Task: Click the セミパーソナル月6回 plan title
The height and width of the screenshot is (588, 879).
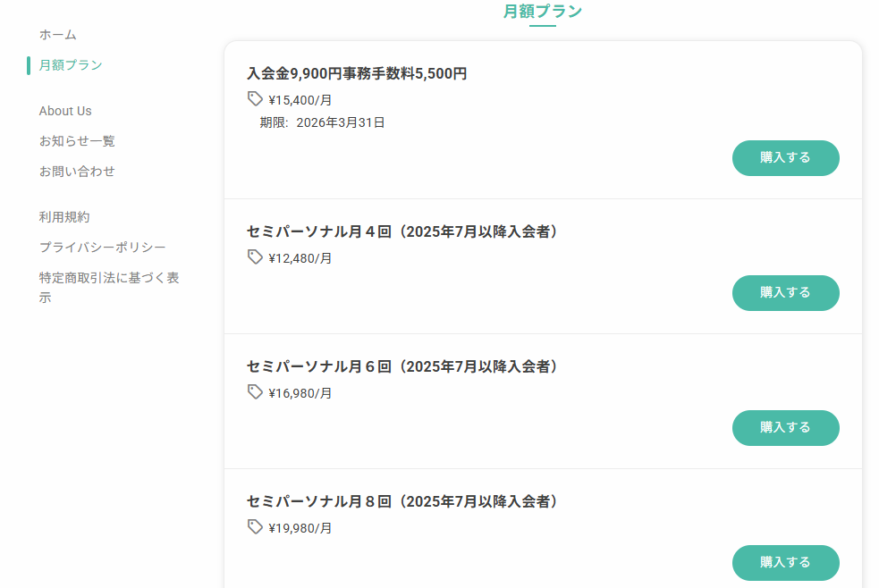Action: [402, 367]
